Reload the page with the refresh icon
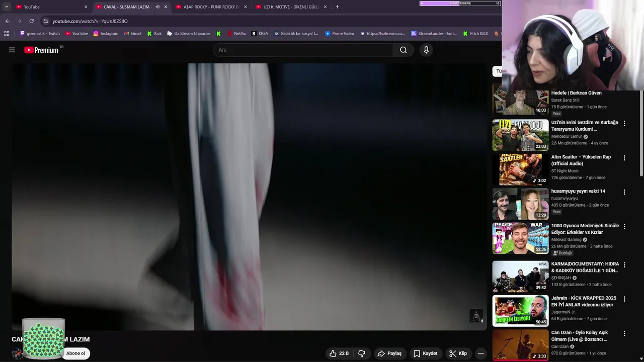This screenshot has width=644, height=362. point(31,21)
